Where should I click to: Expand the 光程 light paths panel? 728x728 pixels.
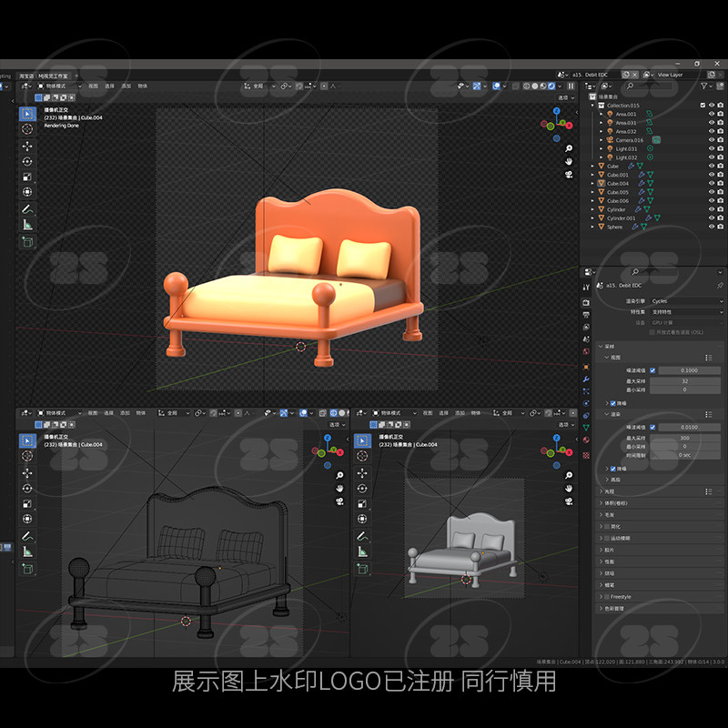tap(659, 491)
